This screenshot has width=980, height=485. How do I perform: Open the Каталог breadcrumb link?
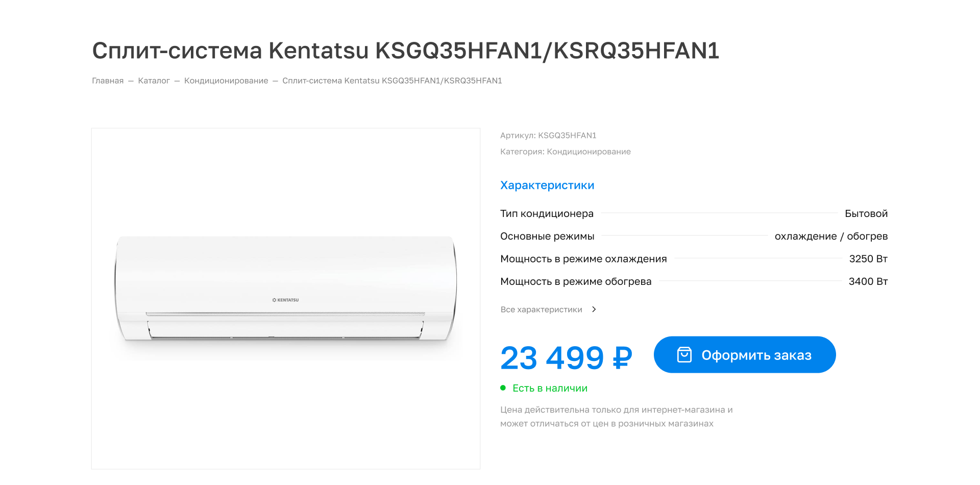[154, 81]
